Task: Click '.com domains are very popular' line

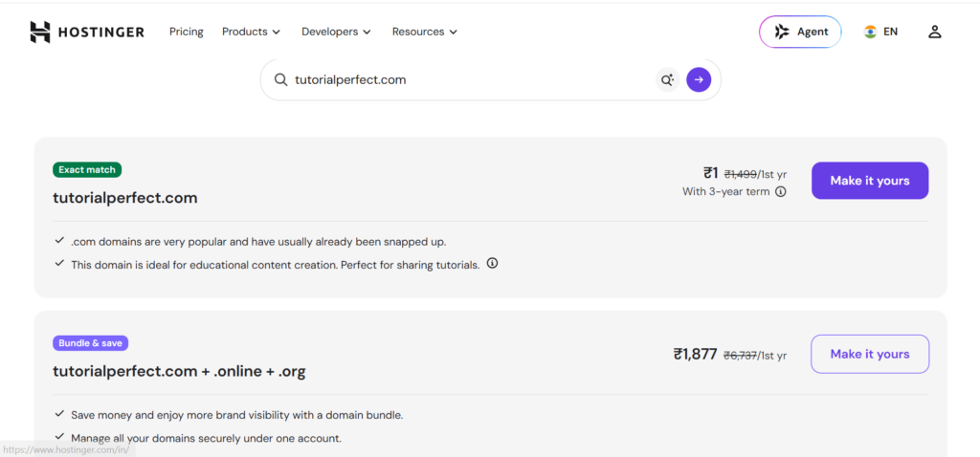Action: 258,242
